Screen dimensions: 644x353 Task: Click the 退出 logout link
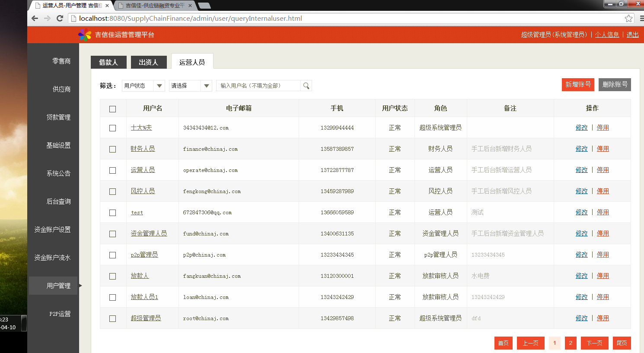(632, 35)
